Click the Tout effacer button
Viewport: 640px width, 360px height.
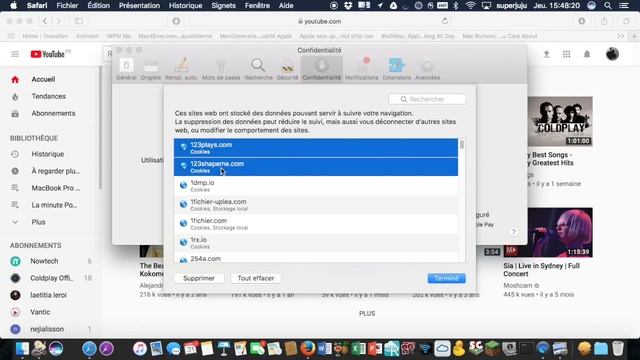coord(256,278)
